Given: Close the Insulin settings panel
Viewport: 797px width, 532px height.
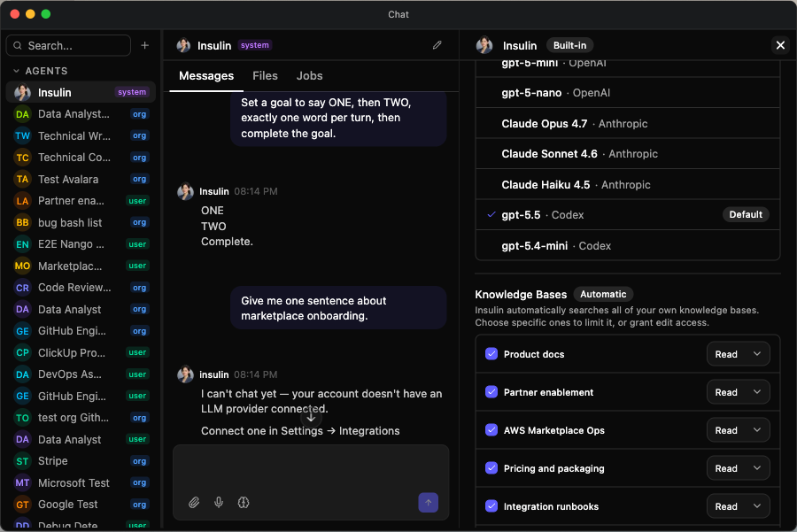Looking at the screenshot, I should [780, 45].
